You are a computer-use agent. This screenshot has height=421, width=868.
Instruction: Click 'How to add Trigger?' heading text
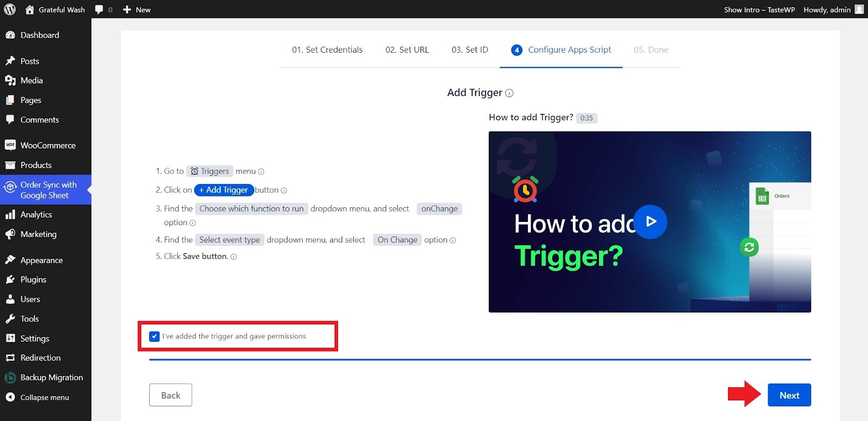[531, 117]
